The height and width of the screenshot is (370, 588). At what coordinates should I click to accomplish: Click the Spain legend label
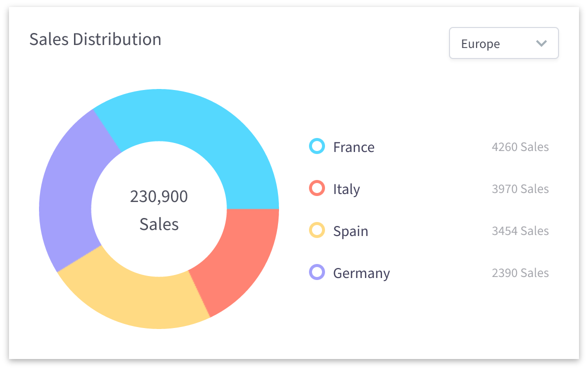350,231
